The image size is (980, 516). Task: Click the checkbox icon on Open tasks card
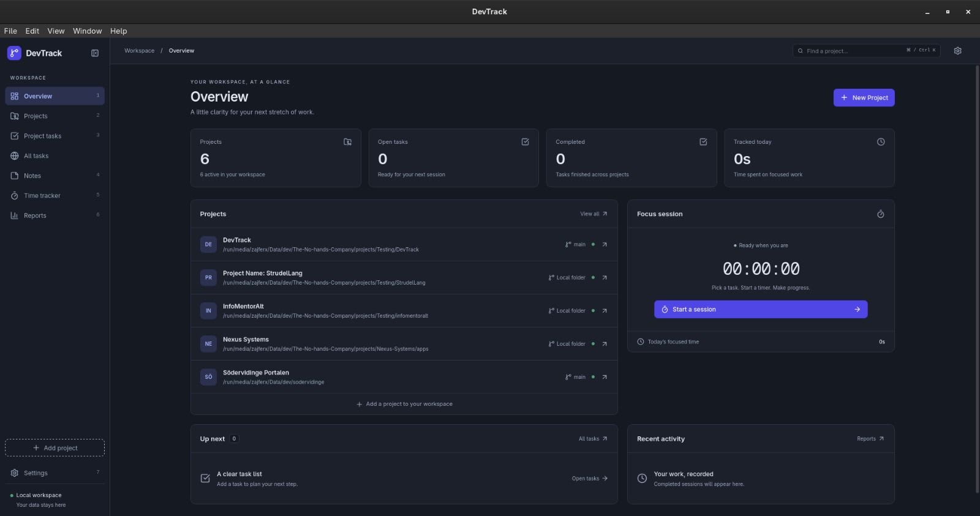[525, 142]
